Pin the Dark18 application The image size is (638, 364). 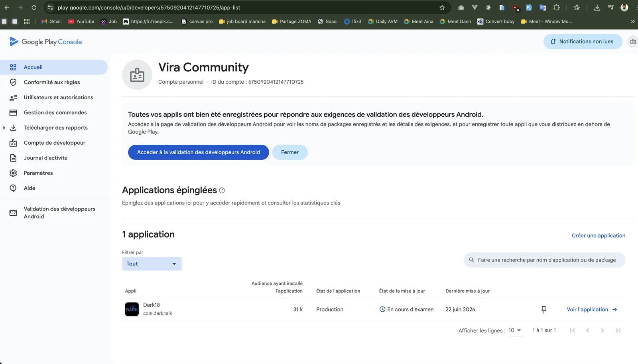click(x=544, y=310)
